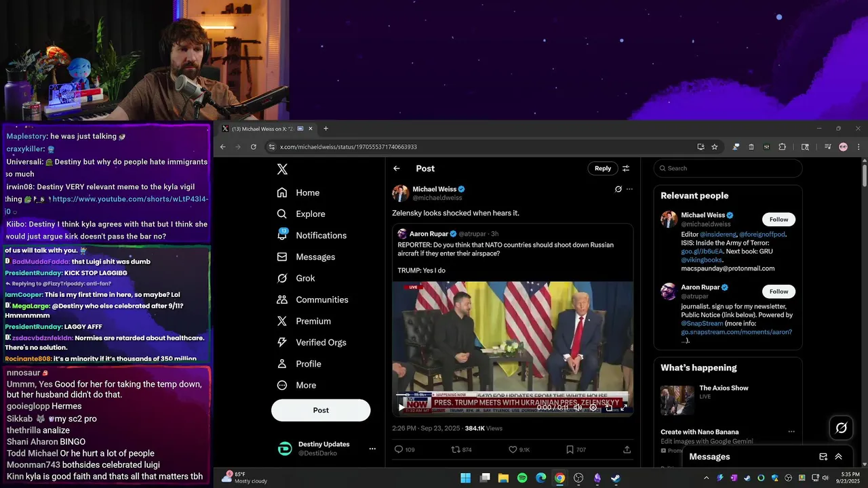This screenshot has width=868, height=488.
Task: Open Destiny Updates account menu dots
Action: tap(372, 449)
